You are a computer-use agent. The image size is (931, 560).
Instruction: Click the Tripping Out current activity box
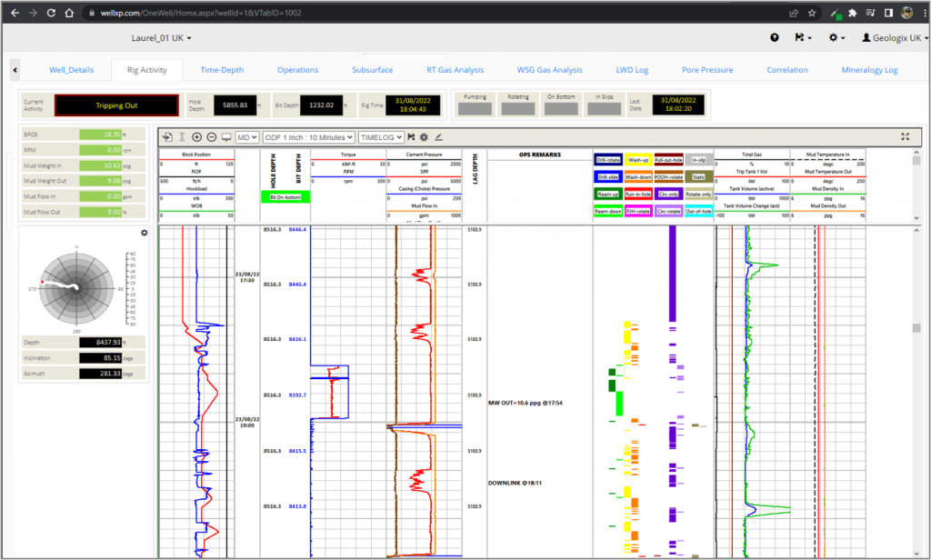point(116,105)
